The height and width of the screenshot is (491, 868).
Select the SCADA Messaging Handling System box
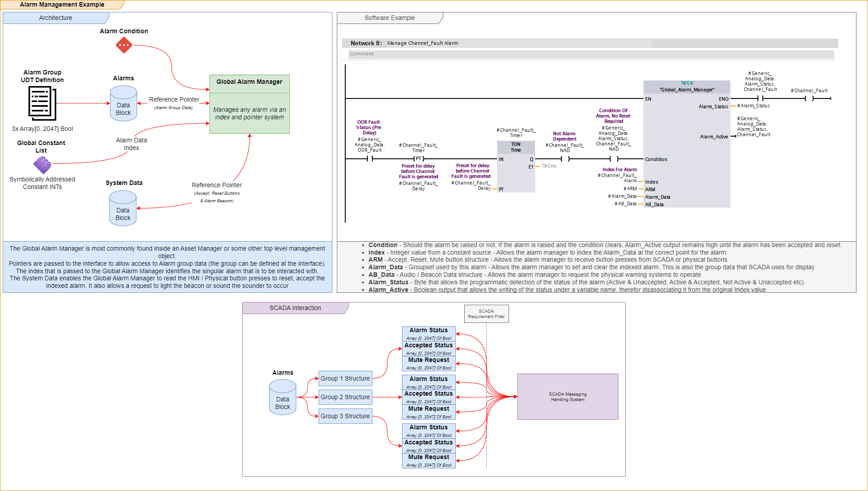[x=568, y=397]
